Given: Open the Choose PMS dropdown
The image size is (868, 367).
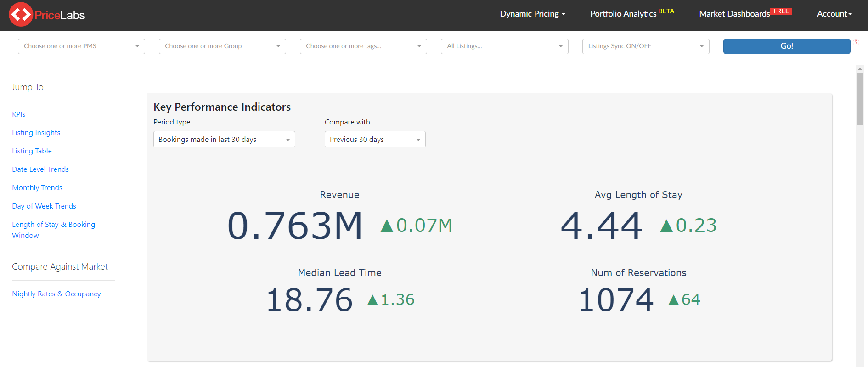Looking at the screenshot, I should 81,46.
